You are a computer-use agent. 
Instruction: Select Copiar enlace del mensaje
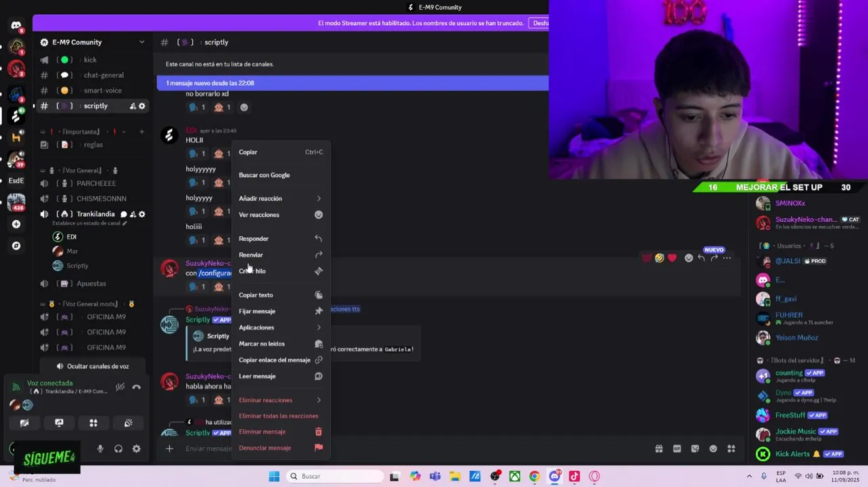[281, 360]
